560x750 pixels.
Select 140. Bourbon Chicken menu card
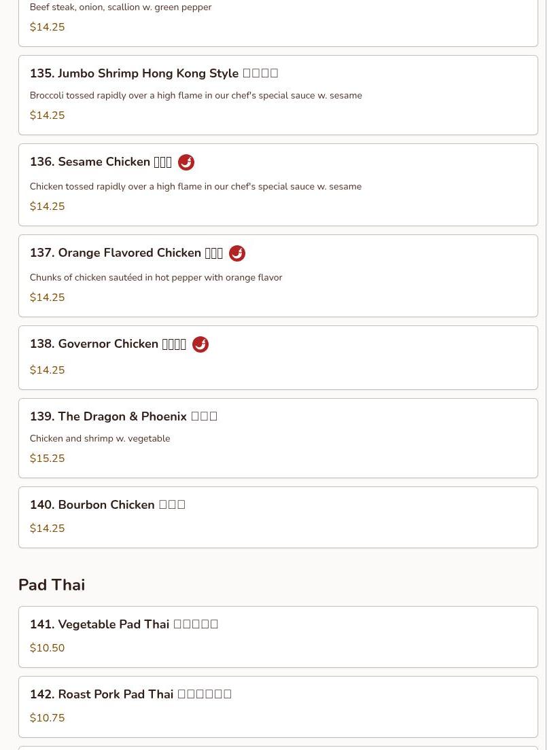point(278,518)
